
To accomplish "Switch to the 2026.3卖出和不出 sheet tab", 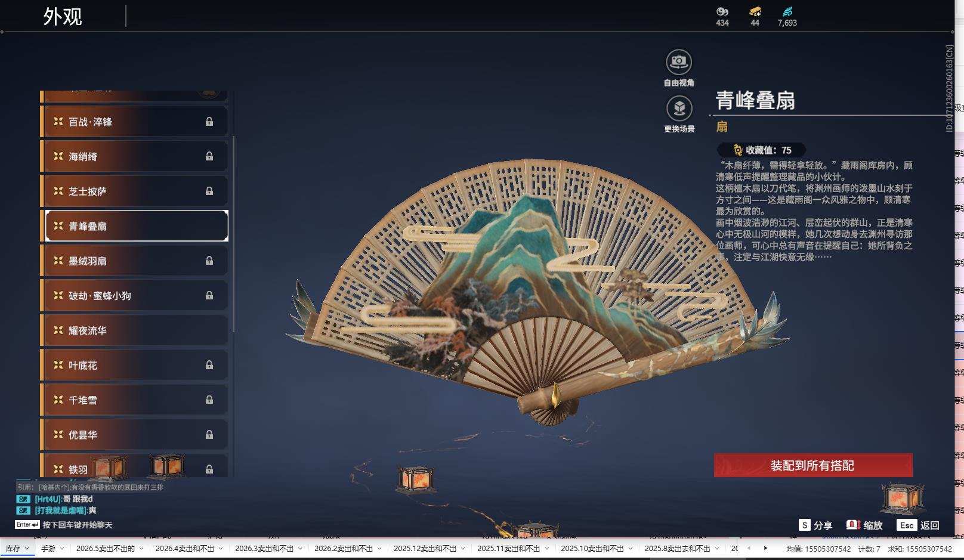I will click(x=264, y=548).
